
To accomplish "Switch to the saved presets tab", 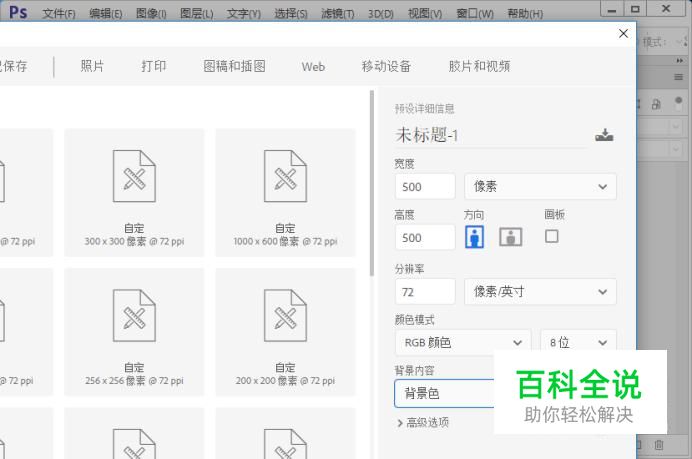I will click(x=14, y=66).
